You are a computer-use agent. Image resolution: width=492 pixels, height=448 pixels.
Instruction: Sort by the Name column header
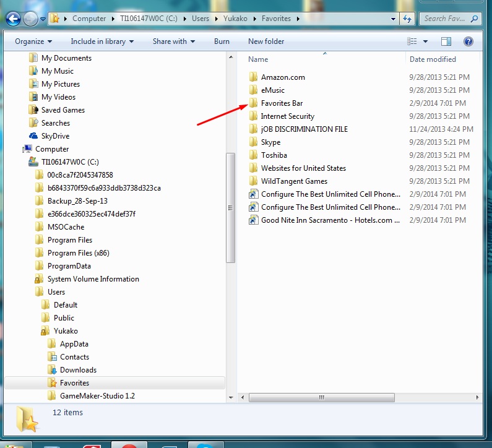tap(258, 59)
